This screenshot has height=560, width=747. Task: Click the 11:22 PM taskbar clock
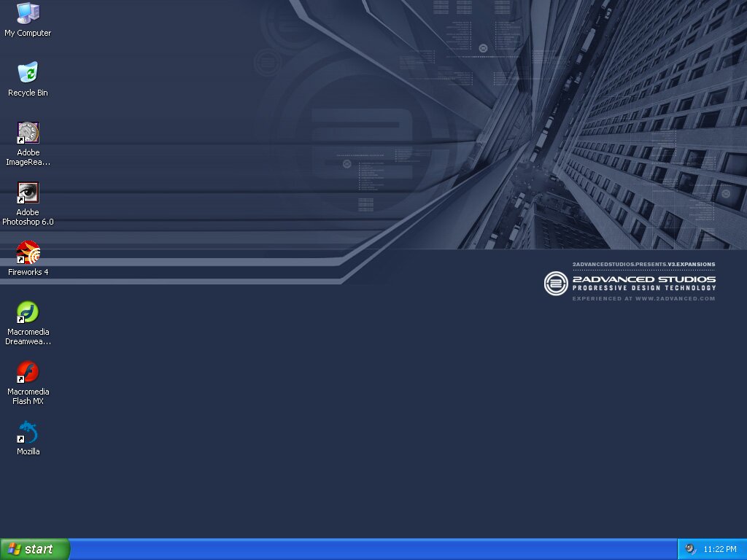coord(720,549)
